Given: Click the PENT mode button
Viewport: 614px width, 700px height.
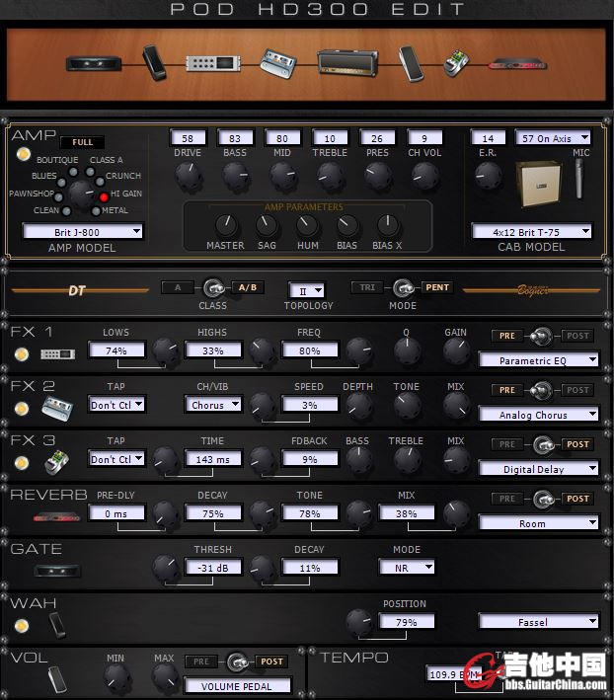Looking at the screenshot, I should click(x=437, y=287).
